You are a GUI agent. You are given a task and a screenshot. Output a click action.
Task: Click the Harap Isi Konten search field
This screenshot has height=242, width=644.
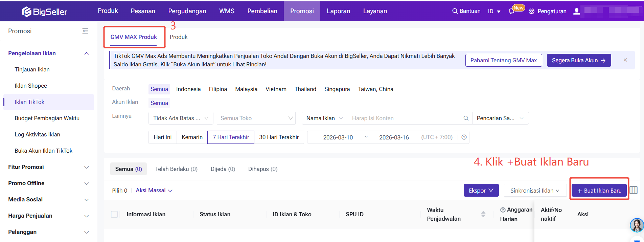pyautogui.click(x=406, y=118)
